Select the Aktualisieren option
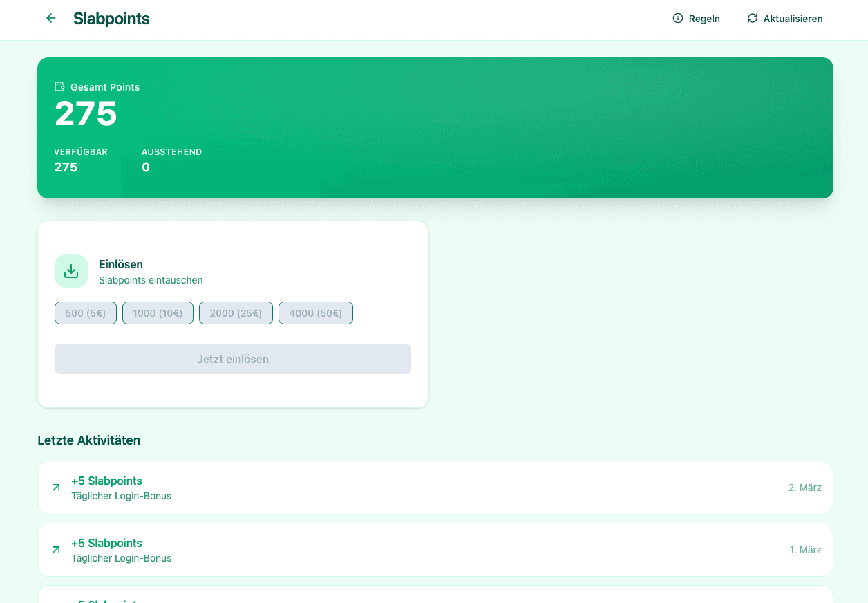Image resolution: width=868 pixels, height=603 pixels. coord(793,19)
